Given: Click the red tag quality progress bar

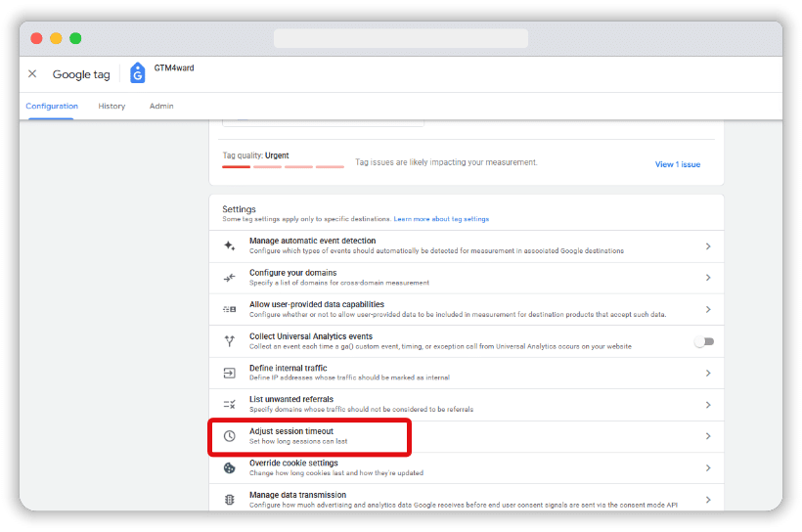Looking at the screenshot, I should click(x=283, y=167).
